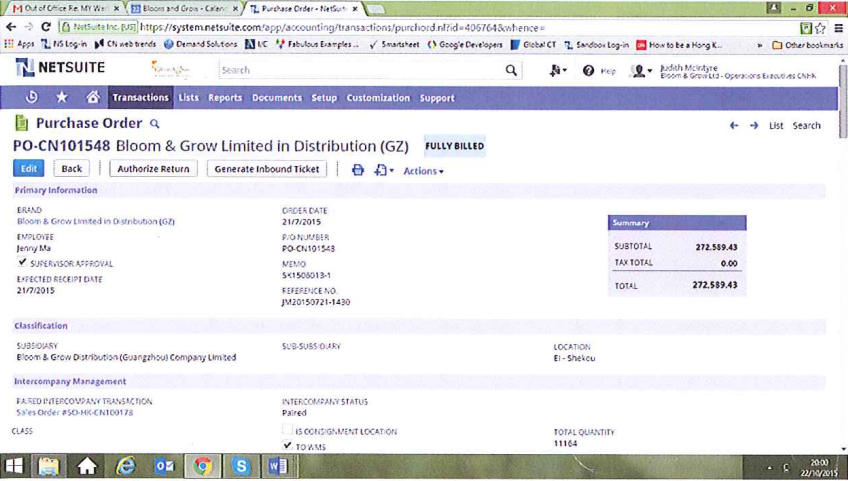This screenshot has height=481, width=848.
Task: Click the browser address bar URL
Action: pos(342,28)
